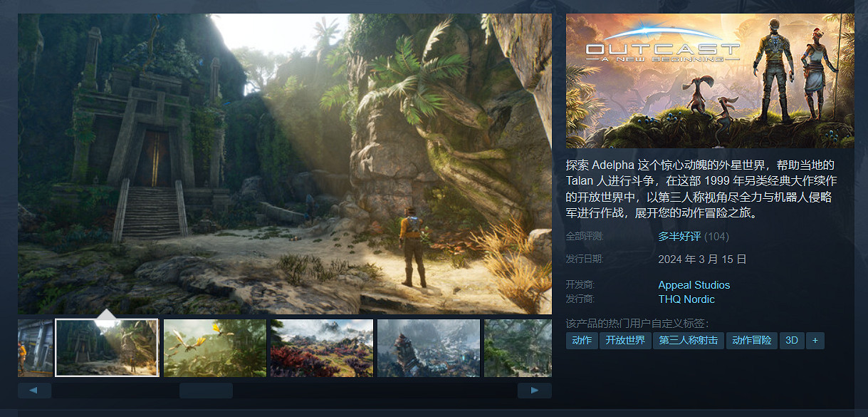Select the colorful red vegetation landscape thumbnail

321,347
